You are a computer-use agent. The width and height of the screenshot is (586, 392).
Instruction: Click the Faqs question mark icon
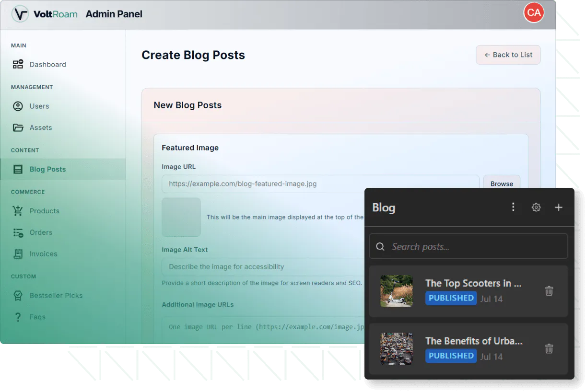click(18, 317)
